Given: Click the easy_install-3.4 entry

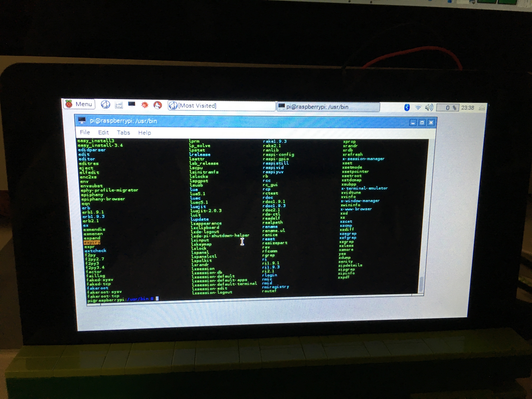Looking at the screenshot, I should pos(100,145).
